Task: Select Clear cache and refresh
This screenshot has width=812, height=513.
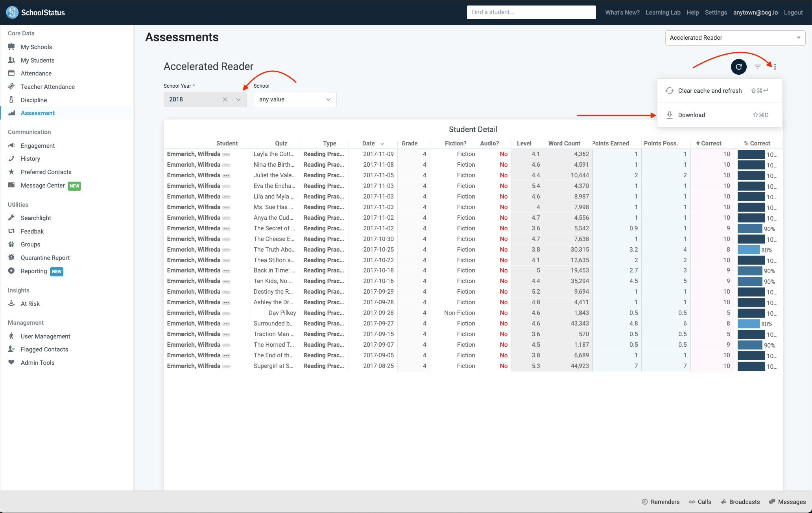Action: pos(720,91)
